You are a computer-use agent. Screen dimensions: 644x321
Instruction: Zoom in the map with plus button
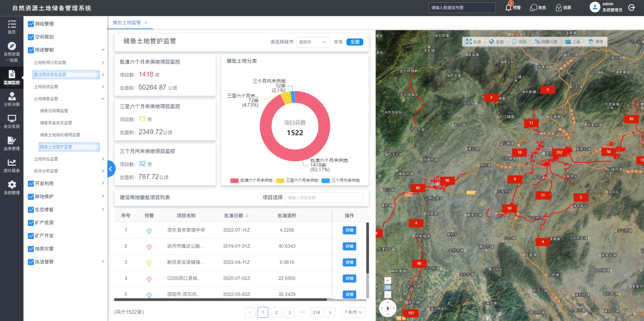[x=388, y=281]
